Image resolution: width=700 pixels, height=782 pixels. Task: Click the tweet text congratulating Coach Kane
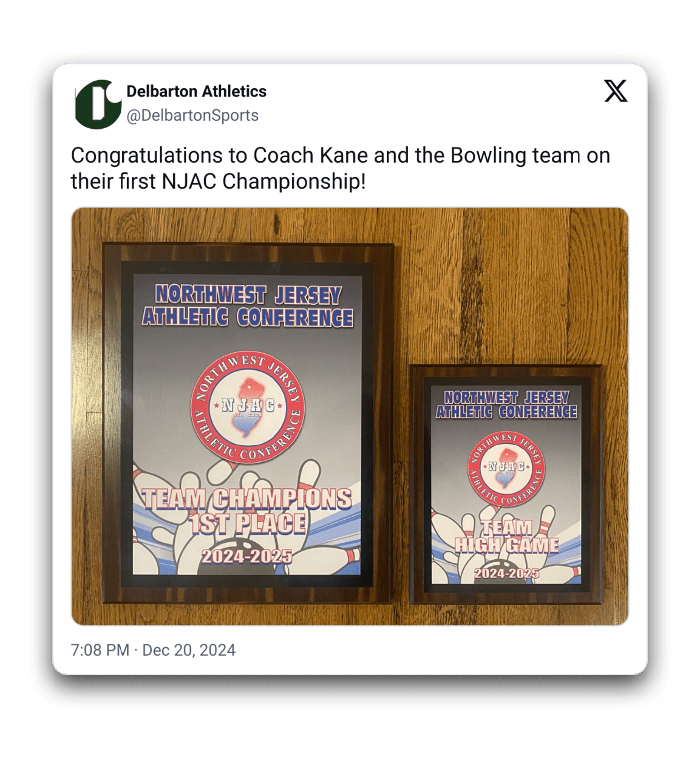(x=340, y=168)
